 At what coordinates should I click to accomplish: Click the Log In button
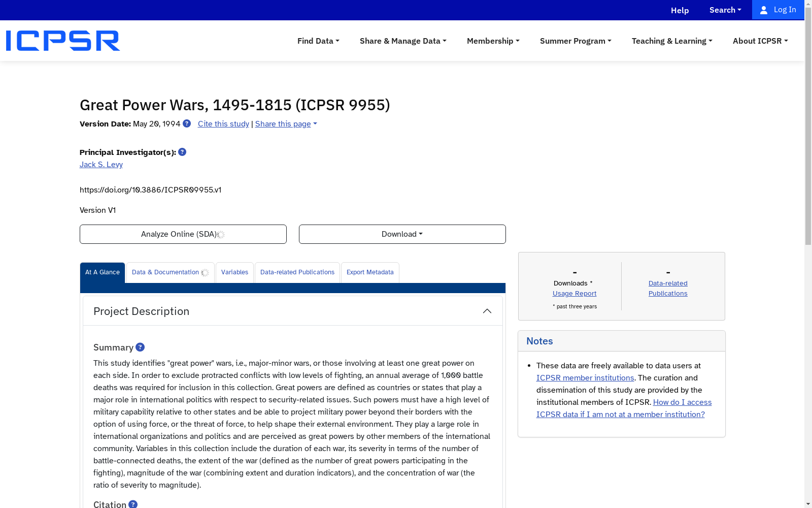point(778,10)
